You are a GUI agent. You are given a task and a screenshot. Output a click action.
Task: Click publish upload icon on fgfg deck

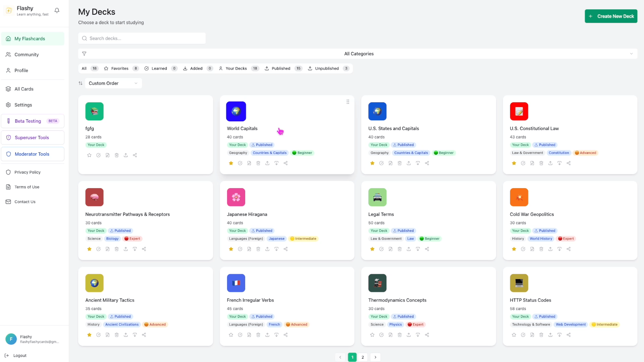click(126, 155)
